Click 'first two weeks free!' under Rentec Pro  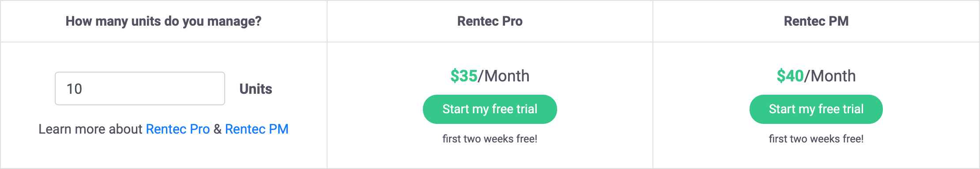tap(490, 139)
